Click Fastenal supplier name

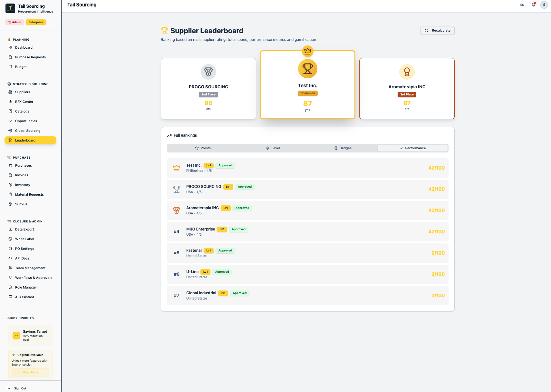pyautogui.click(x=194, y=250)
